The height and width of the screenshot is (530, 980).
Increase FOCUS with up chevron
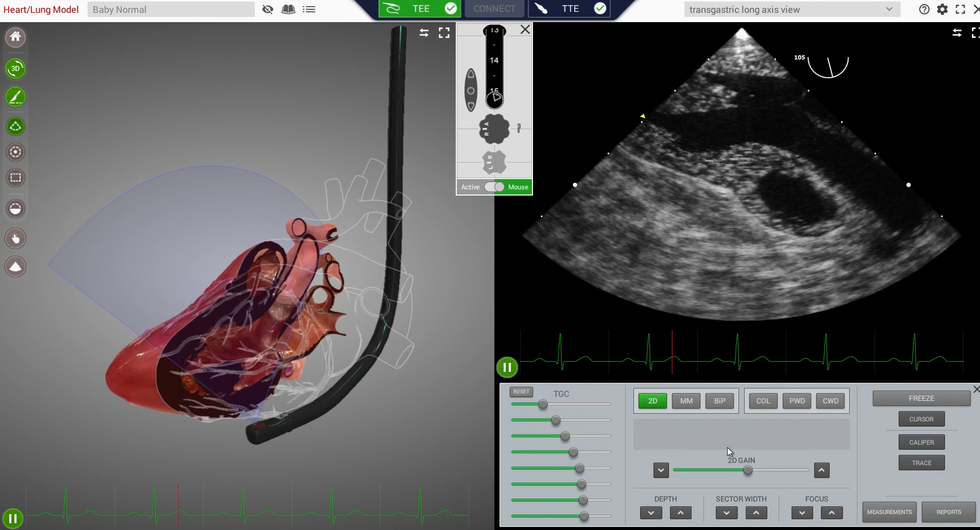point(832,513)
